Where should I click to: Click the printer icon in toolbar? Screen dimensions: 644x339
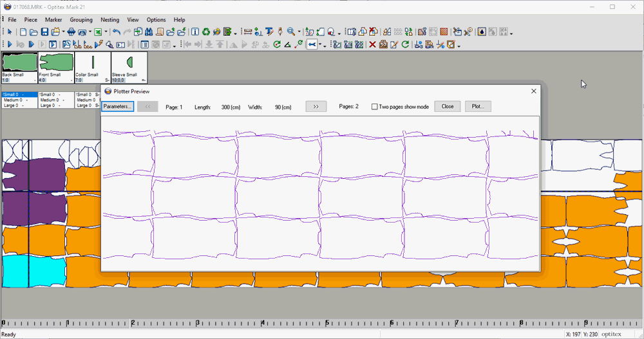71,32
